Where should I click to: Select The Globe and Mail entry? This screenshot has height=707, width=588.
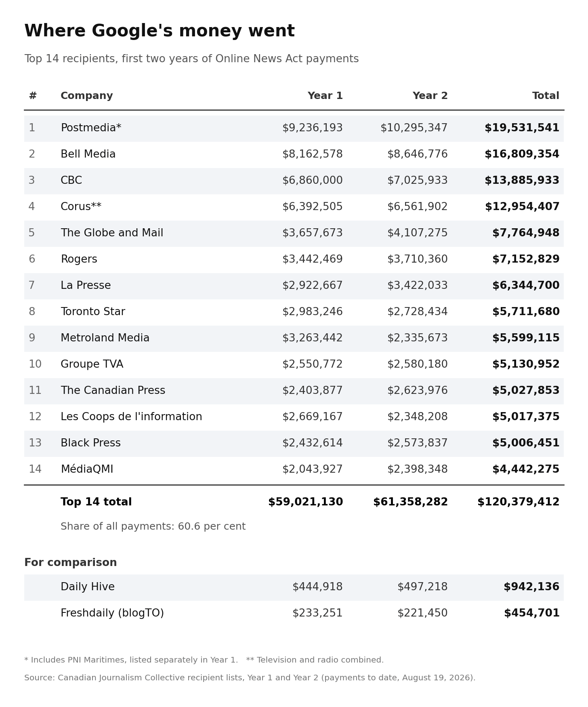(x=112, y=233)
